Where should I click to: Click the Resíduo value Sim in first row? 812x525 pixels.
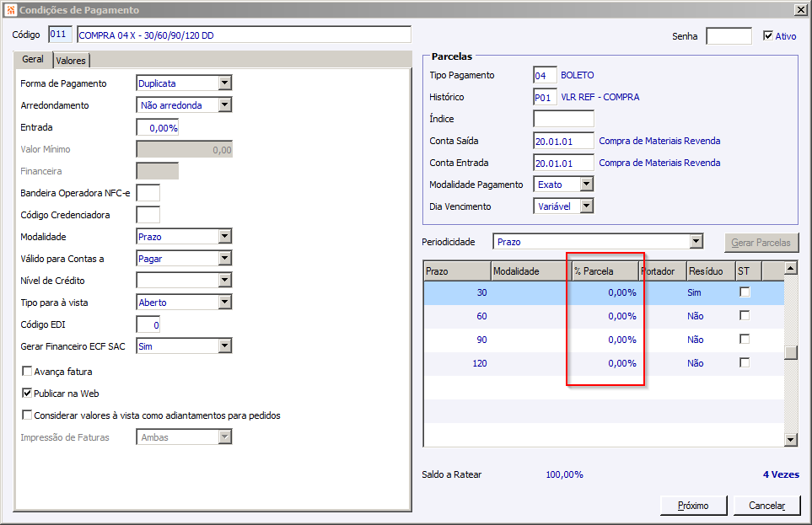(x=694, y=292)
